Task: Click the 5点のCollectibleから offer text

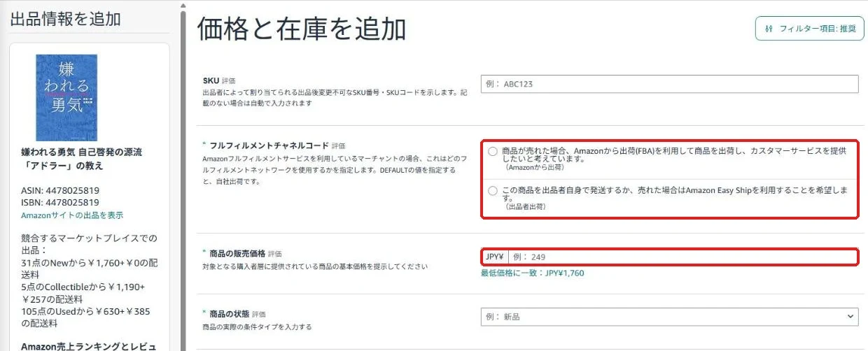Action: tap(83, 293)
